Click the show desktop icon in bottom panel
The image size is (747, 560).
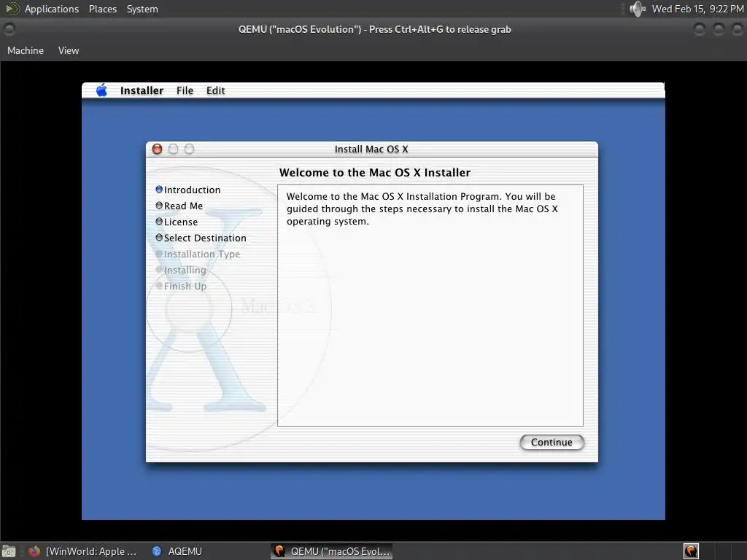[x=9, y=551]
